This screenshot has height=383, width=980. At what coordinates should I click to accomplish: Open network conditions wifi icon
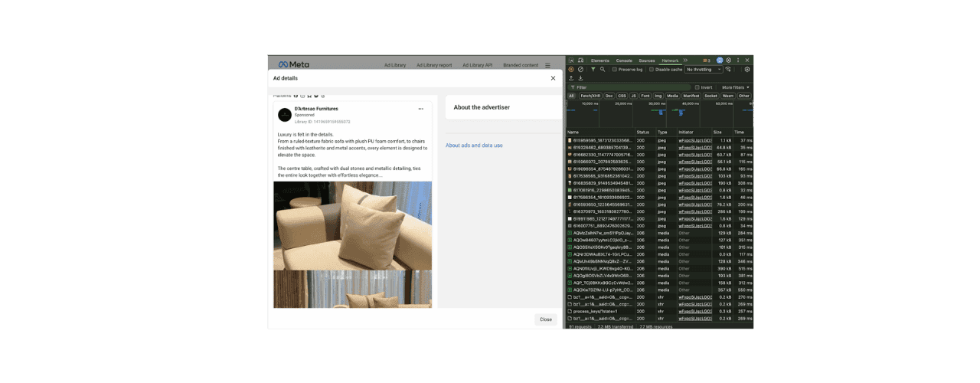[x=728, y=69]
